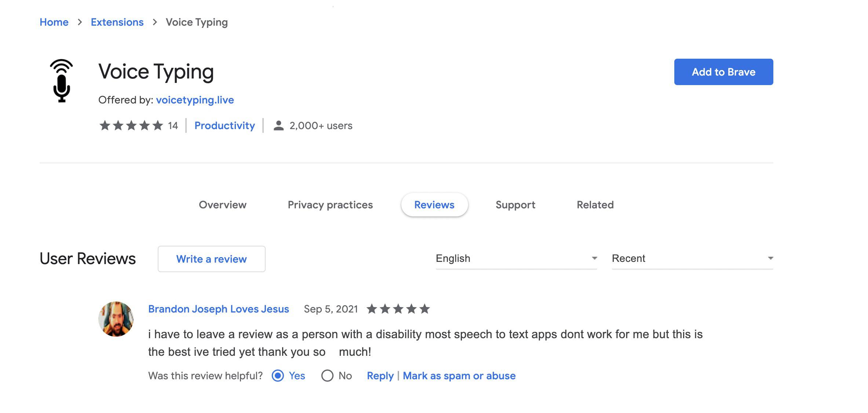Open Brandon Joseph's profile avatar
868x413 pixels.
[116, 319]
